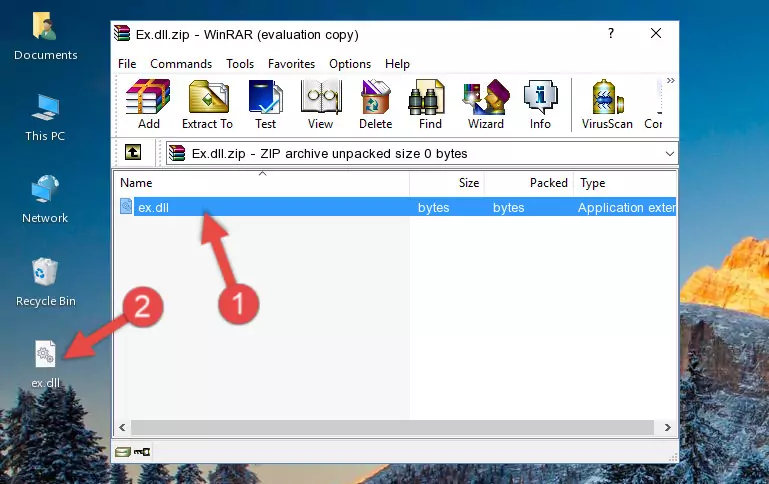Viewport: 769px width, 484px height.
Task: Select the ex.dll desktop file icon
Action: coord(46,364)
